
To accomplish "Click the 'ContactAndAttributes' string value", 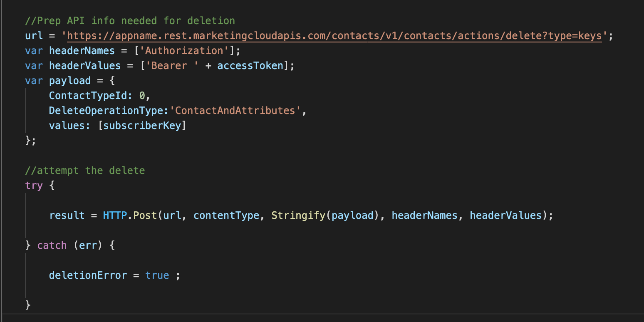I will (x=237, y=111).
